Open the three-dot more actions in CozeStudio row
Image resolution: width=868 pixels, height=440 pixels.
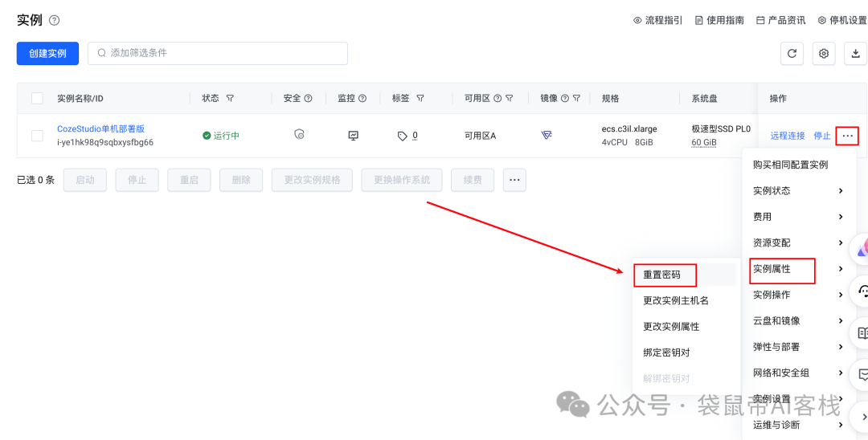[848, 136]
